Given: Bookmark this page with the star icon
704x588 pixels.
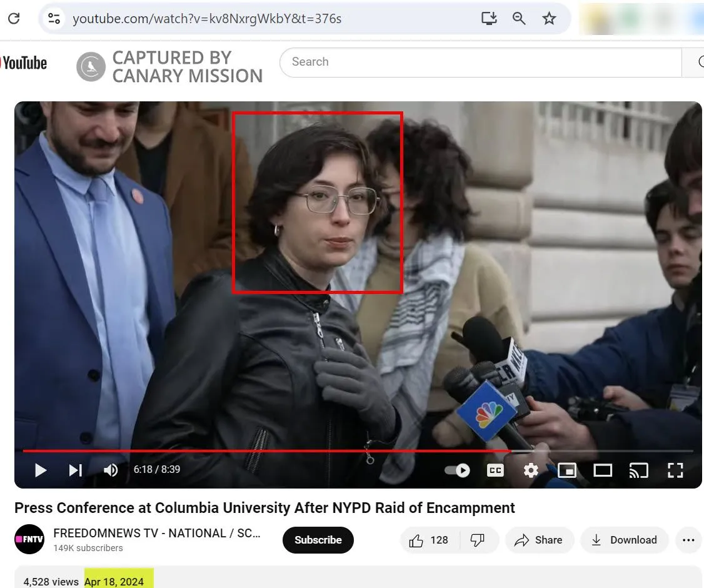Looking at the screenshot, I should [549, 18].
